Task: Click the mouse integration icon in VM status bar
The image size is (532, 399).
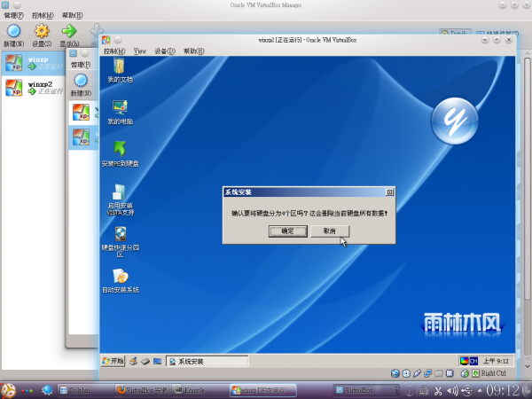Action: point(465,373)
